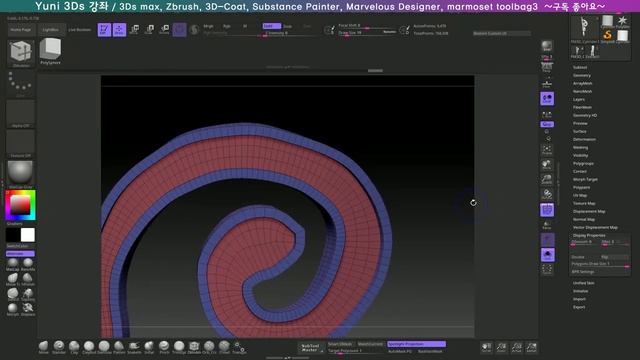Activate the Edit mode button

point(104,30)
